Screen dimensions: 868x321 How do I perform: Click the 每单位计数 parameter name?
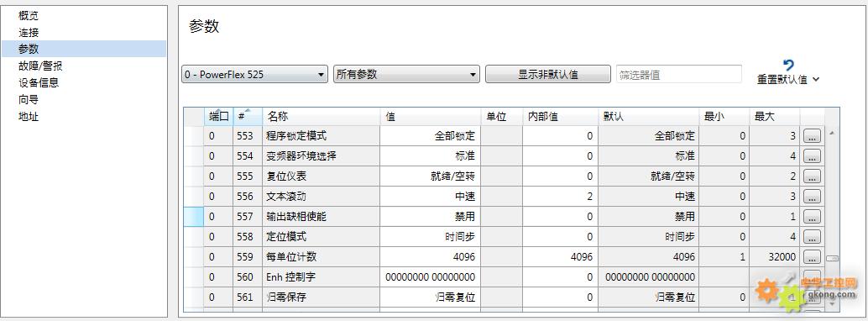point(291,257)
